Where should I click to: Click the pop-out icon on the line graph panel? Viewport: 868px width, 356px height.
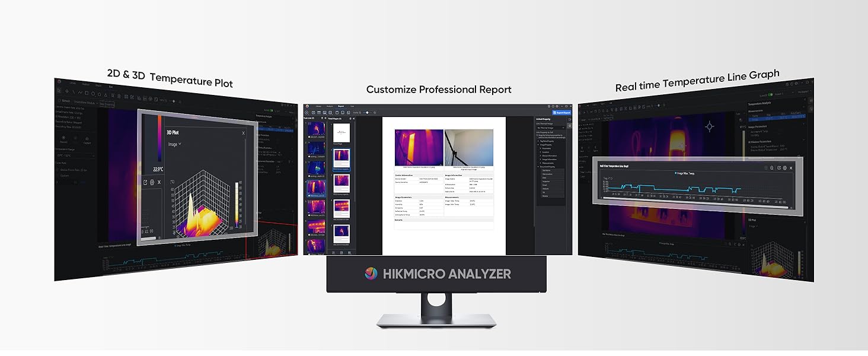[778, 168]
